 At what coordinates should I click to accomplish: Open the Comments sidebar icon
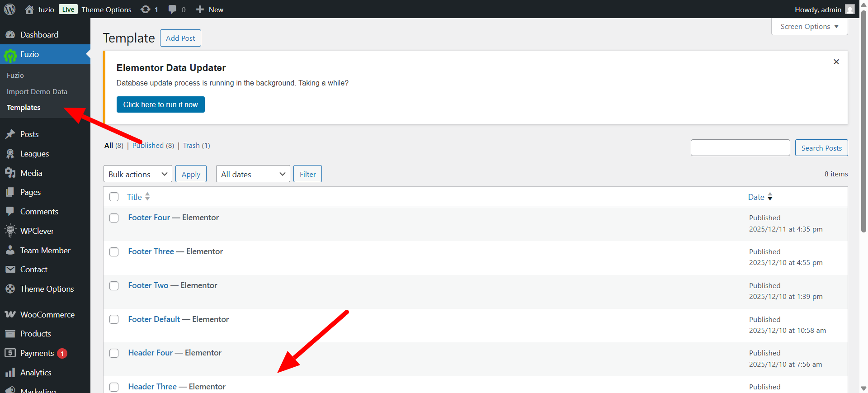10,212
